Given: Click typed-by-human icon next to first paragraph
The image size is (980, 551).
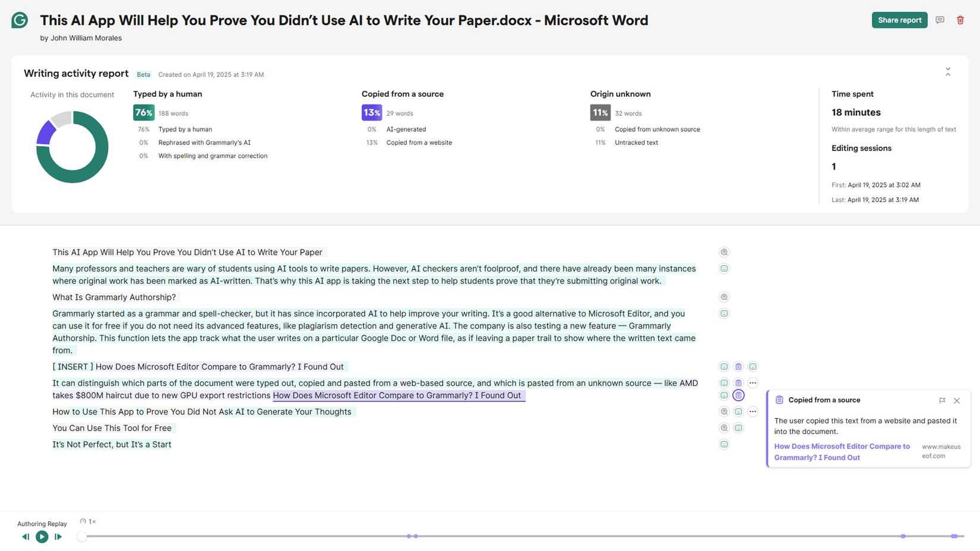Looking at the screenshot, I should [724, 269].
